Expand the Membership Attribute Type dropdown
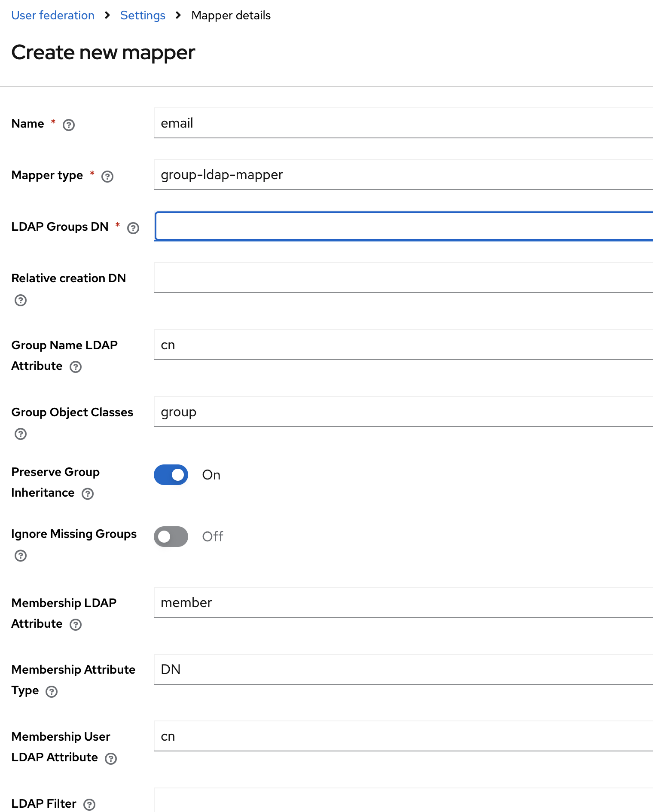Viewport: 653px width, 812px height. tap(403, 669)
